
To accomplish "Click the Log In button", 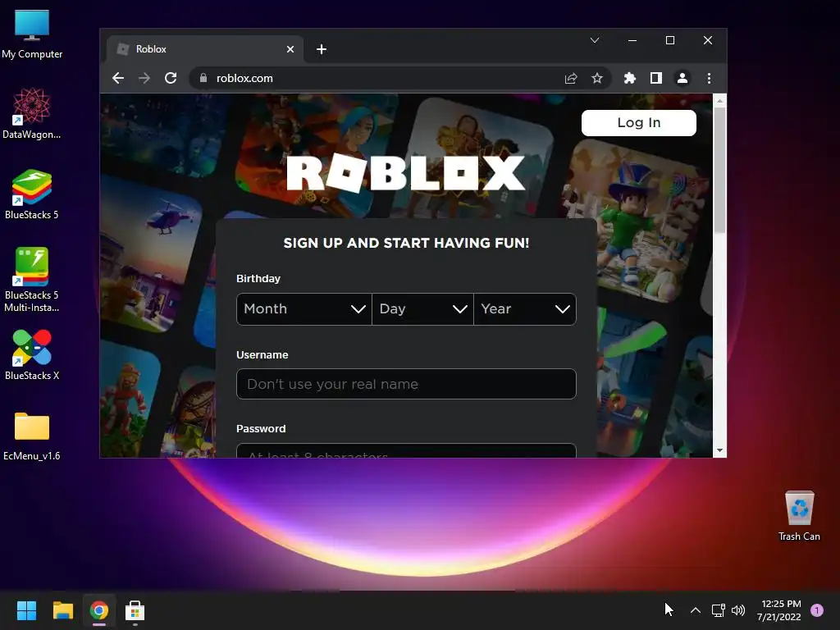I will (638, 123).
